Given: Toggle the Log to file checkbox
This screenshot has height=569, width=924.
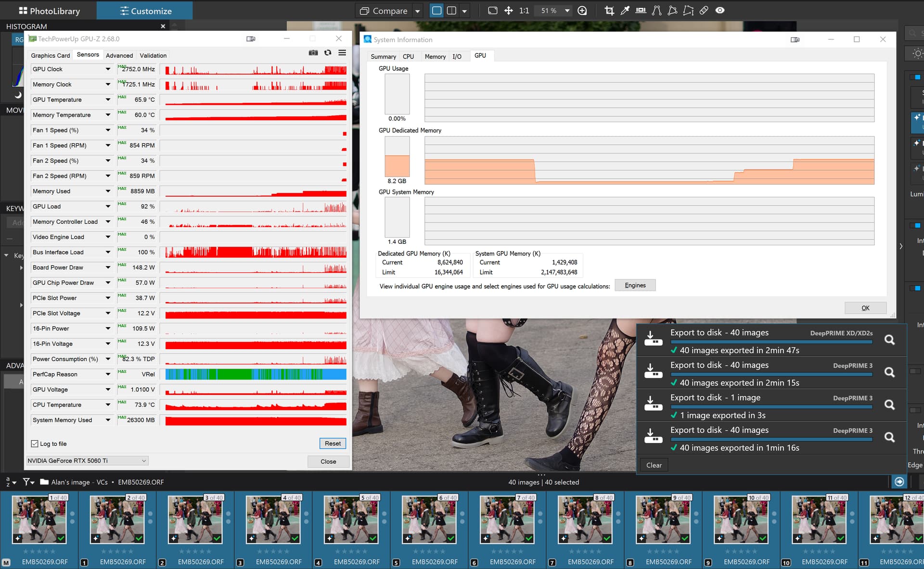Looking at the screenshot, I should [x=35, y=443].
